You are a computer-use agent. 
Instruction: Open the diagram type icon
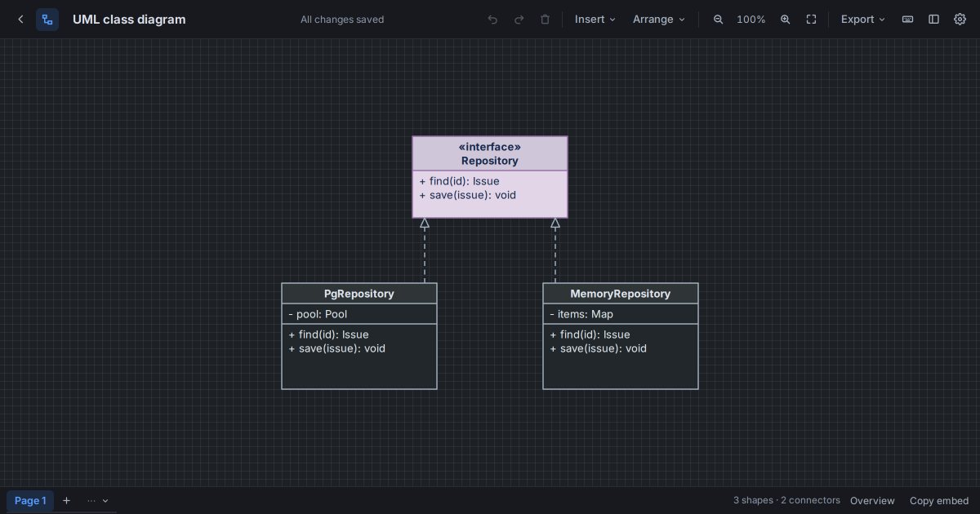pyautogui.click(x=47, y=20)
